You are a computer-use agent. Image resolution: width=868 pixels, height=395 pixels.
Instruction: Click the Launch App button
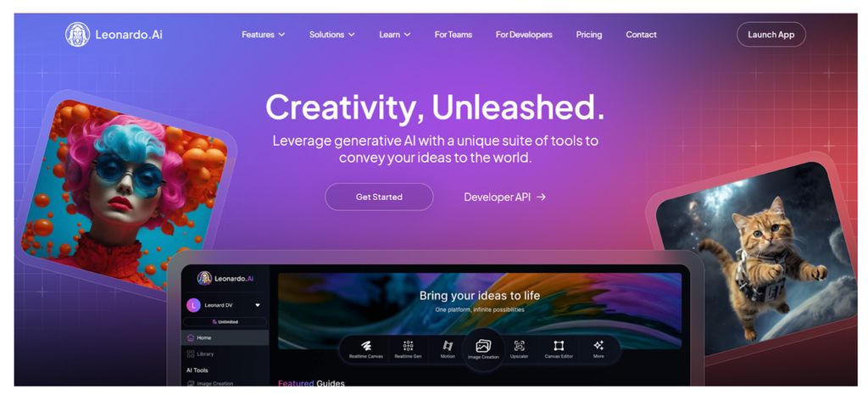[771, 34]
